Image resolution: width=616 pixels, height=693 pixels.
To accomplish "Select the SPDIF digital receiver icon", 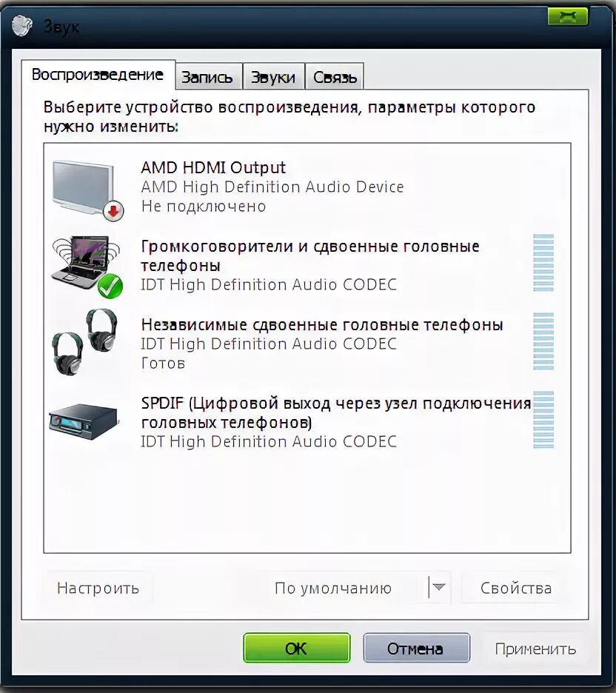I will 84,421.
